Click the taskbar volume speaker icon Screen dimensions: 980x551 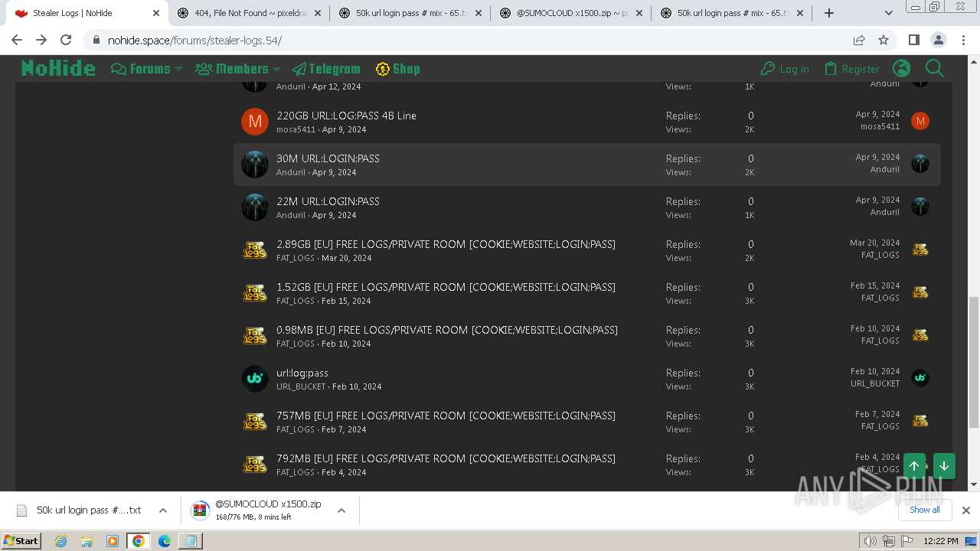tap(870, 541)
